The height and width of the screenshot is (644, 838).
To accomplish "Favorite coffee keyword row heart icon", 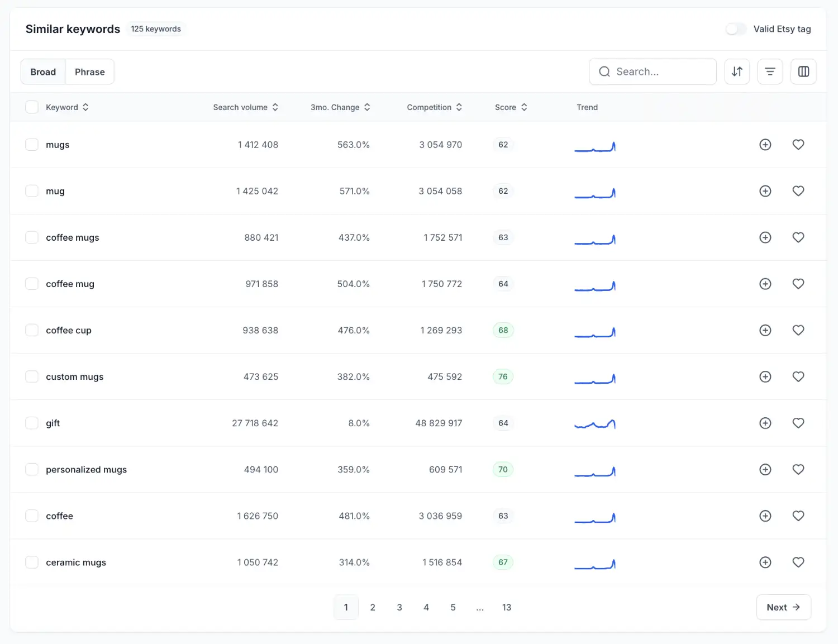I will (798, 516).
